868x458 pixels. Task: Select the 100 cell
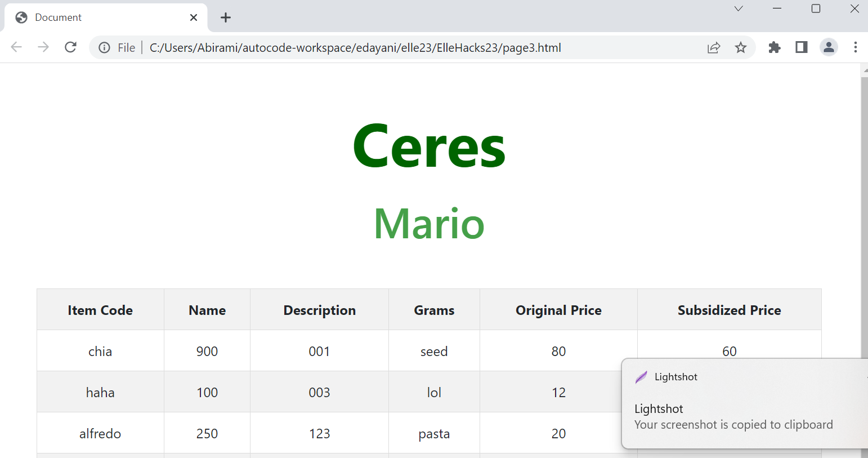(207, 392)
